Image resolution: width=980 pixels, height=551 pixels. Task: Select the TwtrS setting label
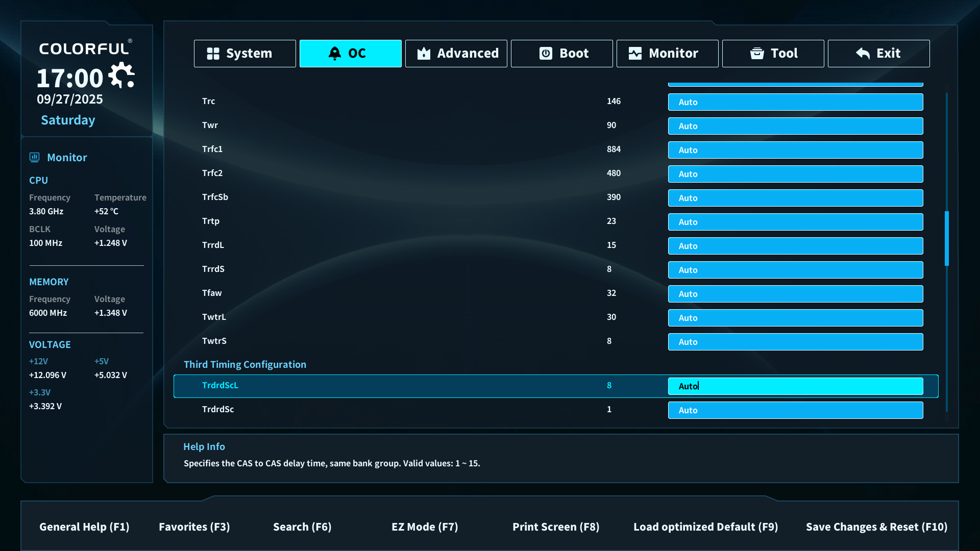coord(214,341)
